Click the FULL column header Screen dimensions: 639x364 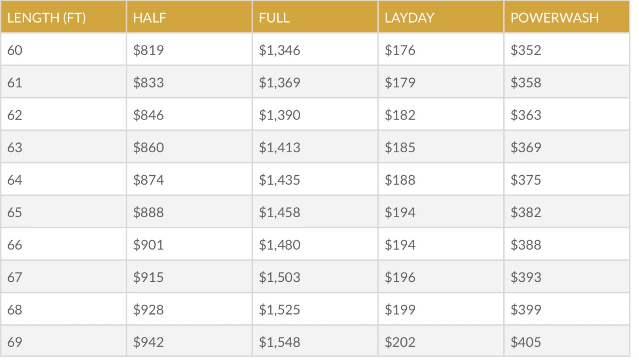point(274,18)
